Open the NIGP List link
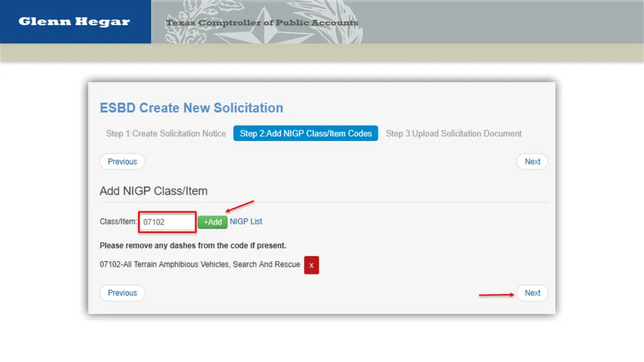The image size is (644, 362). click(246, 222)
